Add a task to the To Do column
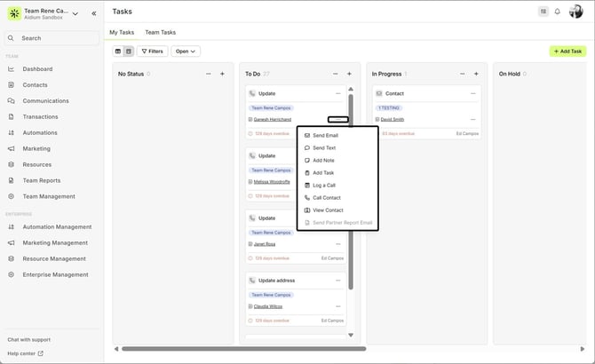 [x=349, y=74]
